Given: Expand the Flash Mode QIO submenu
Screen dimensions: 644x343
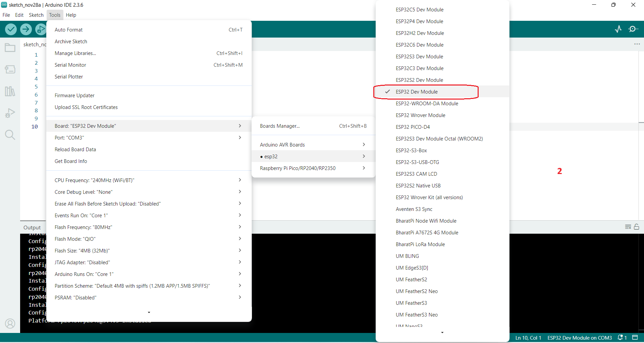Looking at the screenshot, I should pyautogui.click(x=149, y=239).
